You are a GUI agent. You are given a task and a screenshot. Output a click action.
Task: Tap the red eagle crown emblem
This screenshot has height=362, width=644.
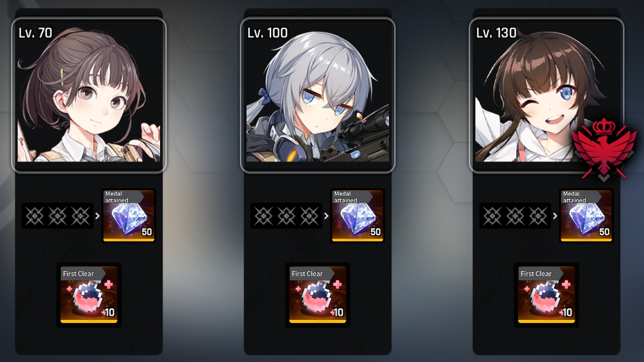(604, 149)
